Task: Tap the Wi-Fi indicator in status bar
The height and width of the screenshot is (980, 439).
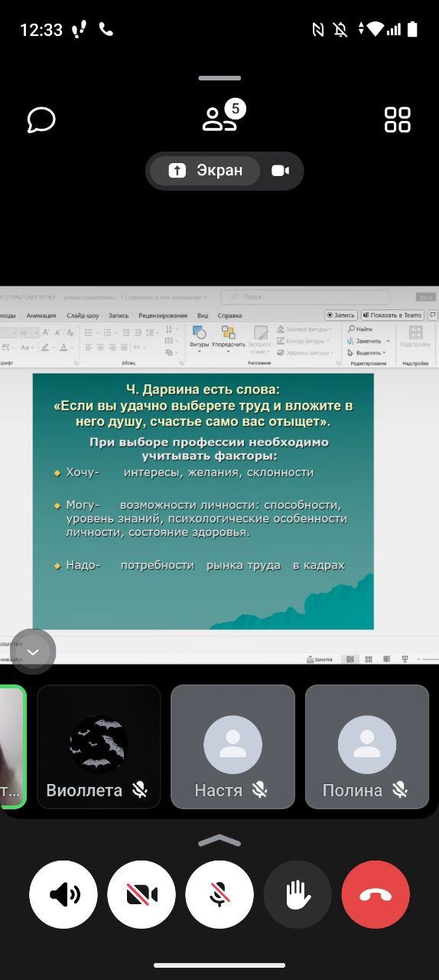Action: tap(375, 29)
